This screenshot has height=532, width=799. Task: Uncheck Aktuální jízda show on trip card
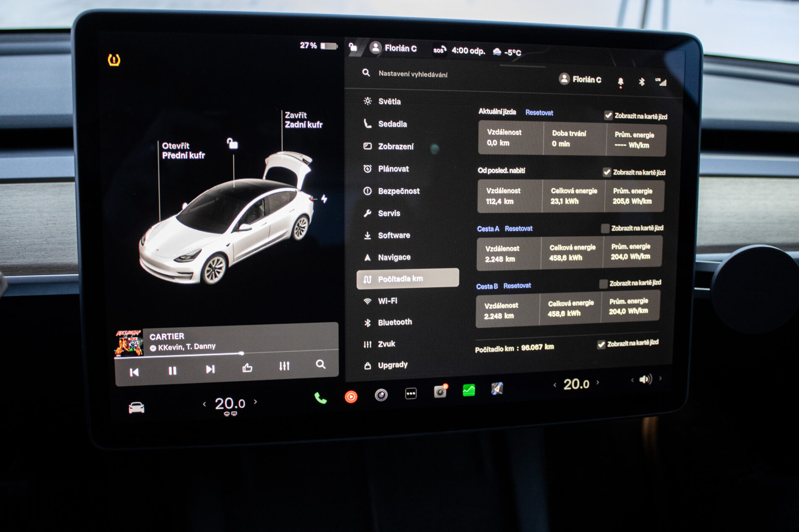pyautogui.click(x=608, y=116)
